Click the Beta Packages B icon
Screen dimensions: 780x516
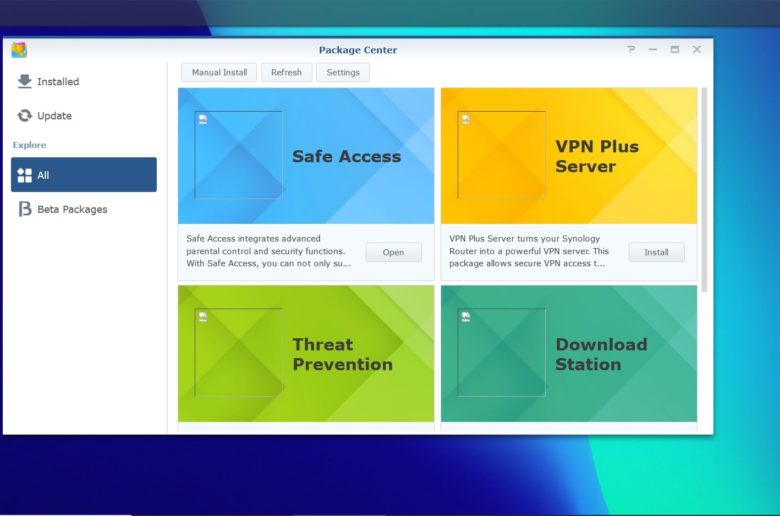24,209
